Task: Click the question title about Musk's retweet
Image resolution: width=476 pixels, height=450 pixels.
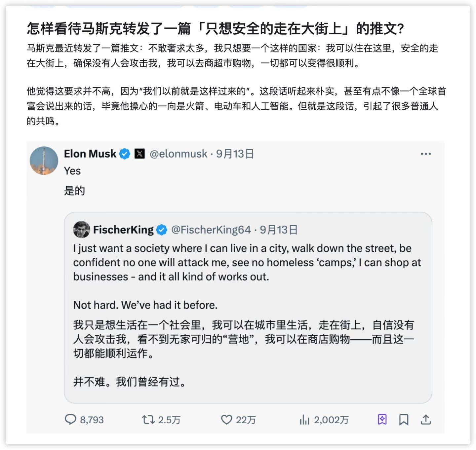Action: tap(215, 29)
